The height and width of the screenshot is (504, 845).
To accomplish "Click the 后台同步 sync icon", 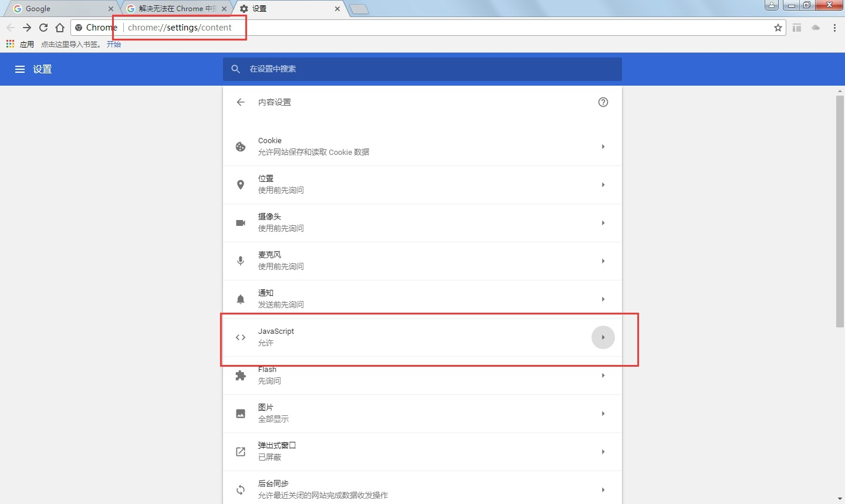I will coord(241,490).
